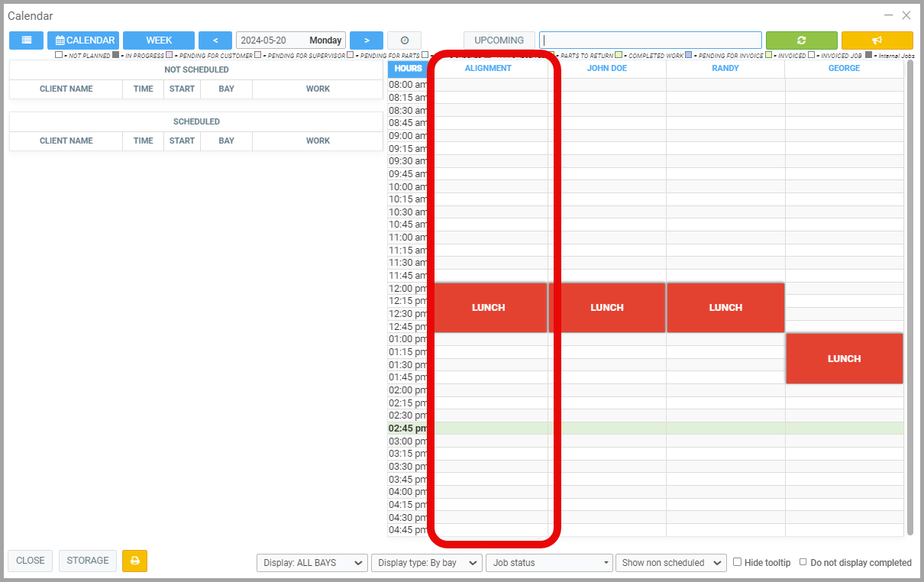This screenshot has width=924, height=582.
Task: Click the yellow print icon button
Action: tap(134, 561)
